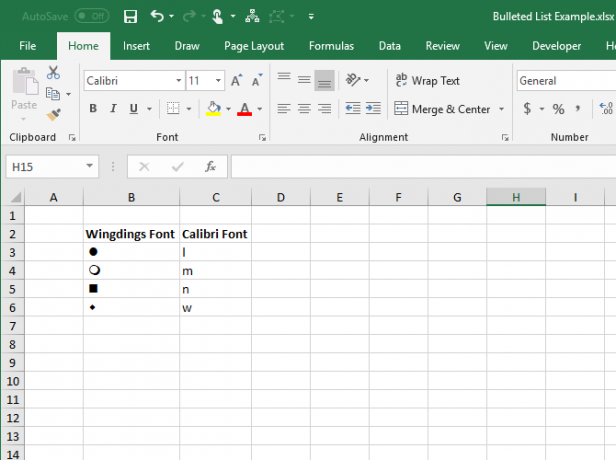Open Alignment settings dialog launcher
Image resolution: width=616 pixels, height=460 pixels.
tap(505, 137)
